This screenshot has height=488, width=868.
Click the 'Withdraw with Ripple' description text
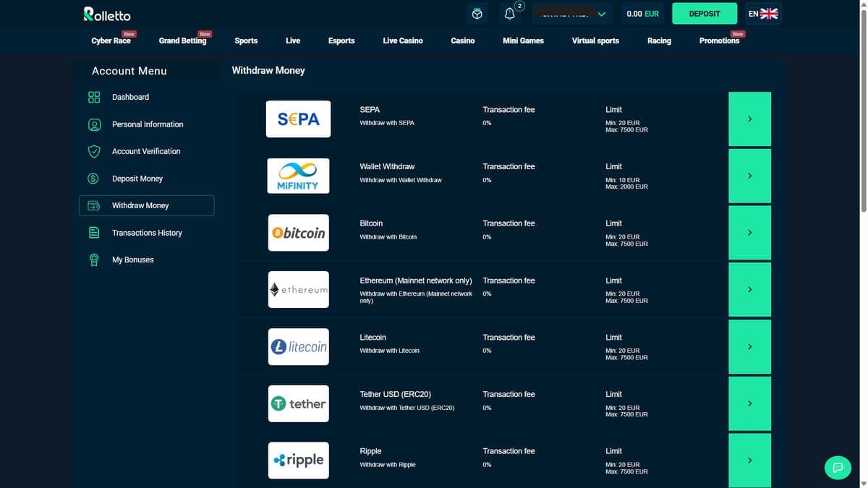388,465
